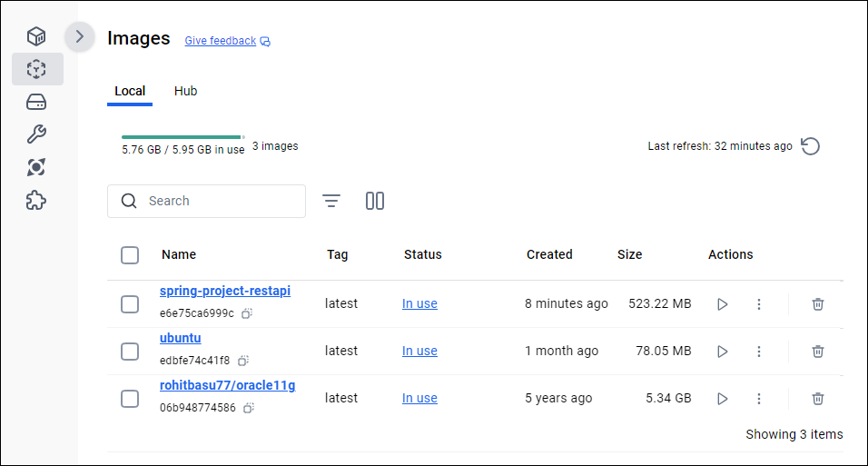Sort by the Tag column header
The height and width of the screenshot is (466, 868).
337,254
